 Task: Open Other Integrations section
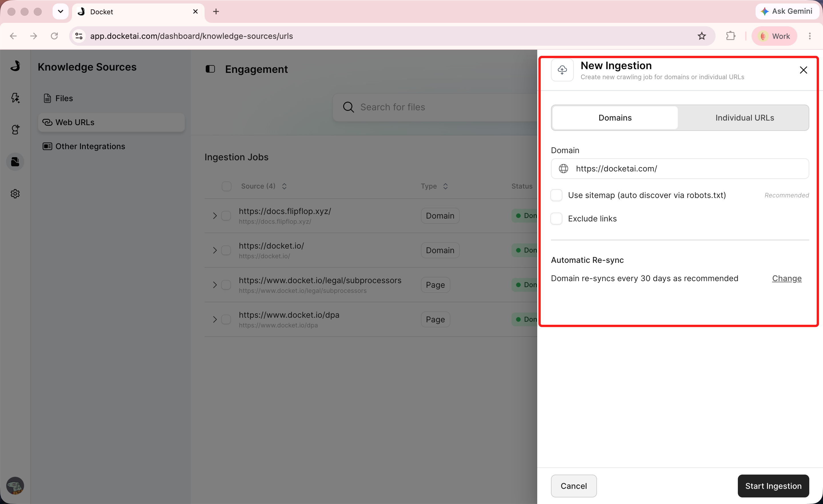click(111, 146)
